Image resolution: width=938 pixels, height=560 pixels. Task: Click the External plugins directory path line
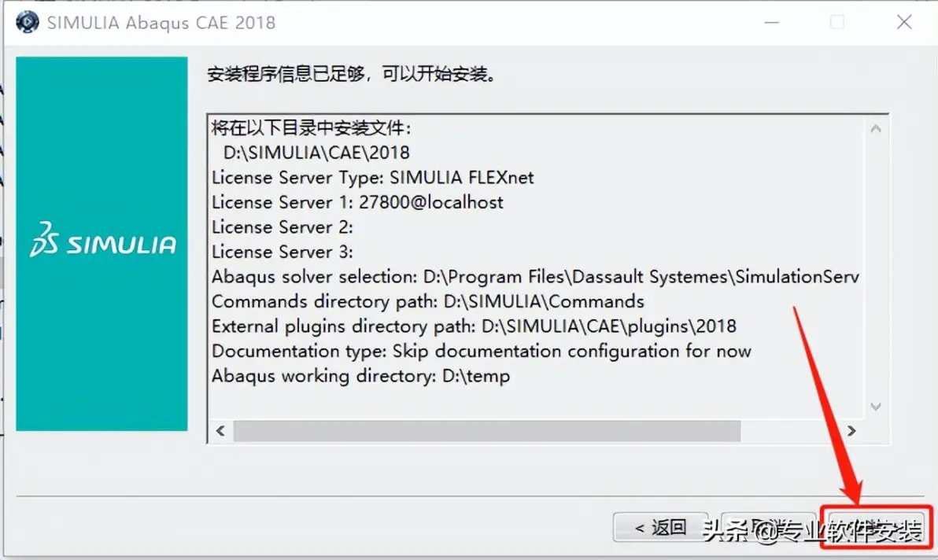pyautogui.click(x=474, y=326)
